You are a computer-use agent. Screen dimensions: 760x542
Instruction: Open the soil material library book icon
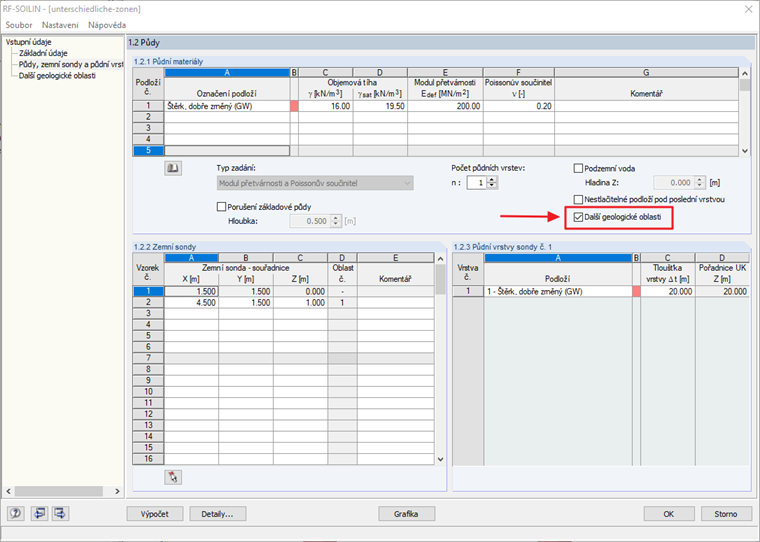coord(173,168)
